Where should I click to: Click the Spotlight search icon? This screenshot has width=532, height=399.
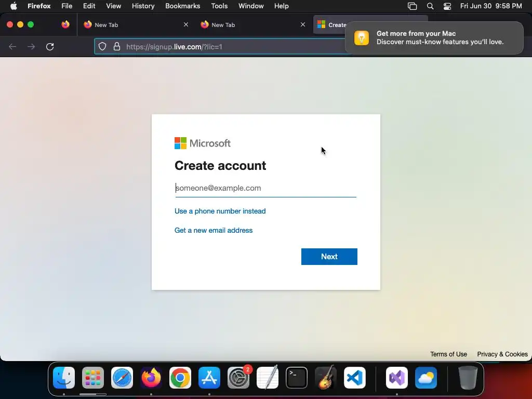click(430, 6)
